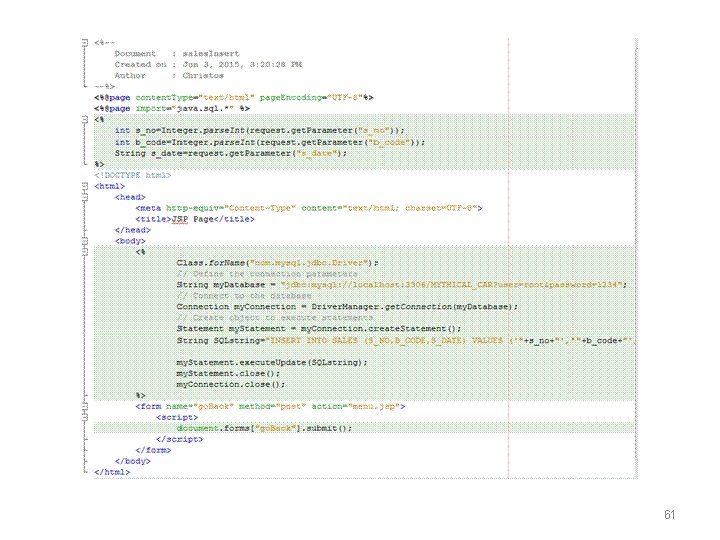Place cursor on the import="java.sql.*" directive
Screen dimensions: 720x540
172,109
